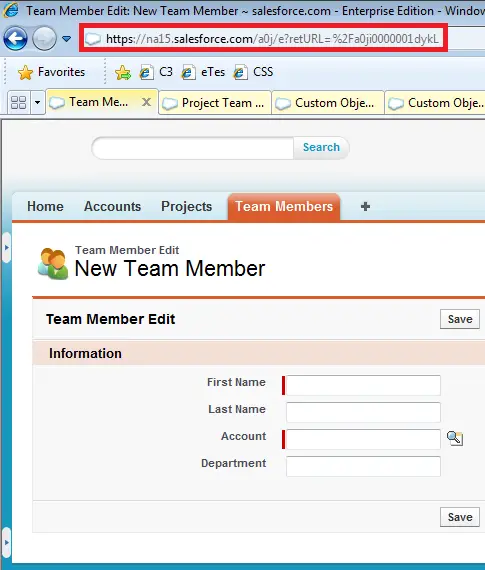Expand the upper sidebar handle arrow

7,248
